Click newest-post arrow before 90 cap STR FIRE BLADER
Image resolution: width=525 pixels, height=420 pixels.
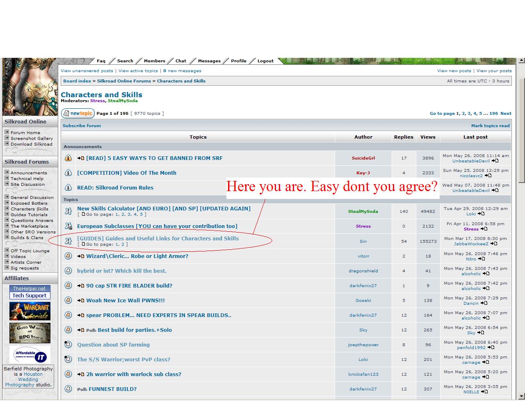point(81,286)
